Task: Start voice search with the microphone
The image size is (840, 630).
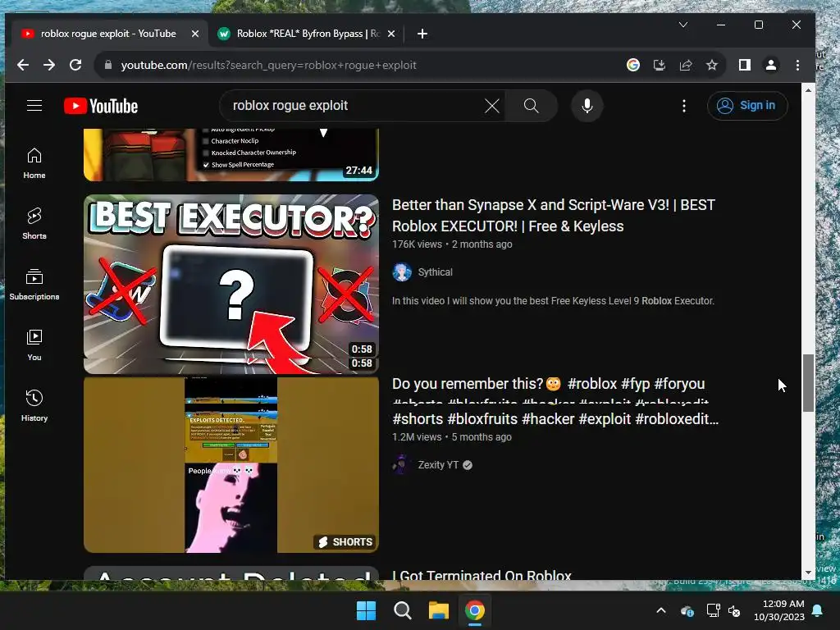Action: point(587,106)
